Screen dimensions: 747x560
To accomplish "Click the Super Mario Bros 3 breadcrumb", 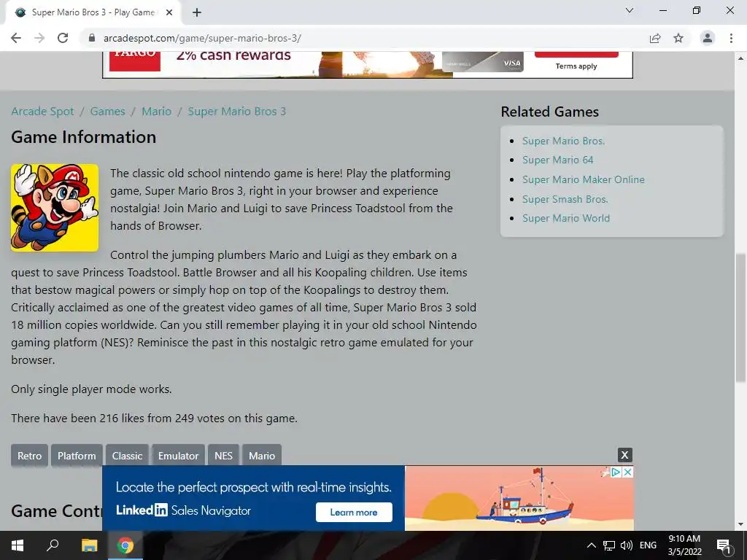I will tap(237, 112).
